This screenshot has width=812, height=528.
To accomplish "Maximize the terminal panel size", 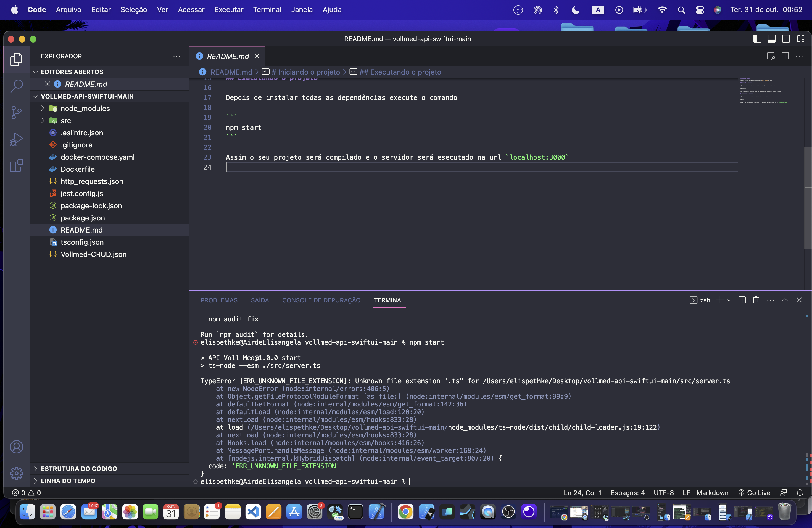I will click(x=785, y=300).
